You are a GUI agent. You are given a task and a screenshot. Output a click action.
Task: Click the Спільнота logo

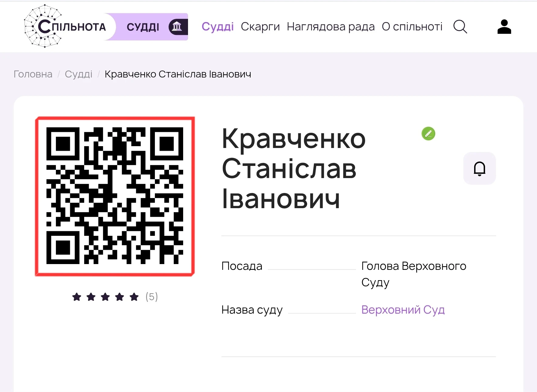[65, 26]
